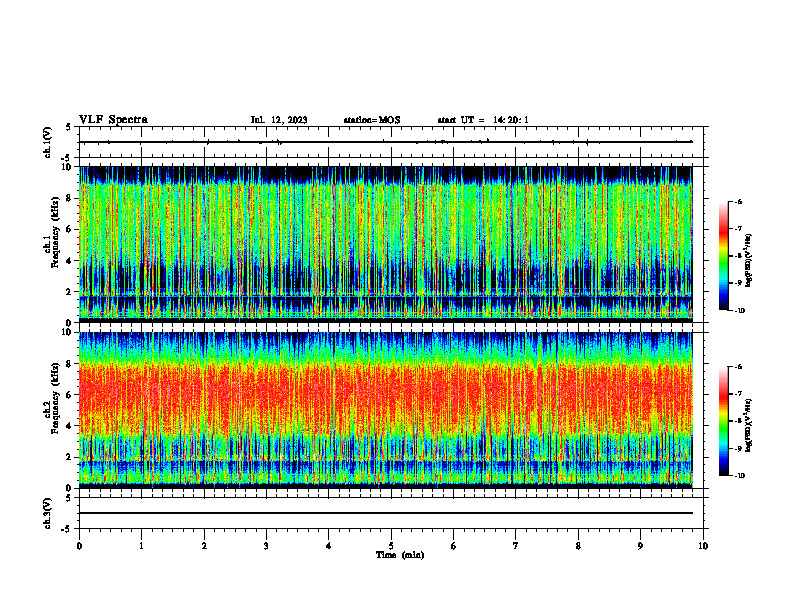This screenshot has height=612, width=792.
Task: Click time axis tick label "2"
Action: click(204, 546)
